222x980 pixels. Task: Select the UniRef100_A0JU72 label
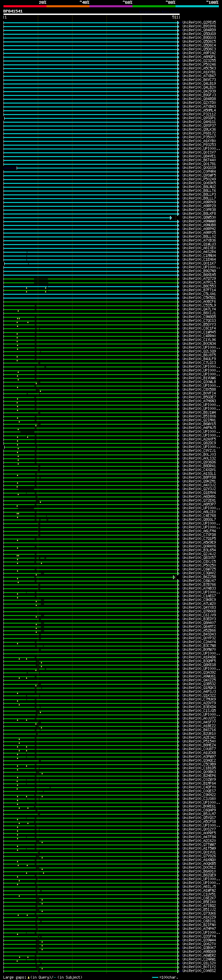coord(199,719)
